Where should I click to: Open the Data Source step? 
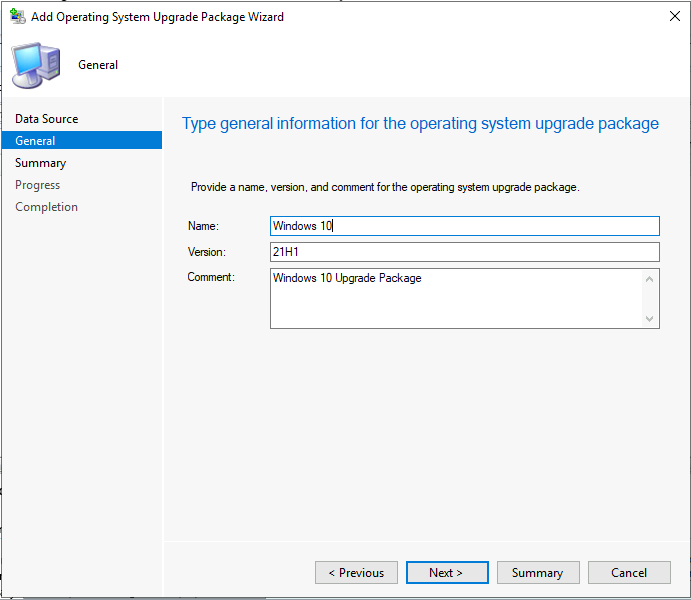46,119
